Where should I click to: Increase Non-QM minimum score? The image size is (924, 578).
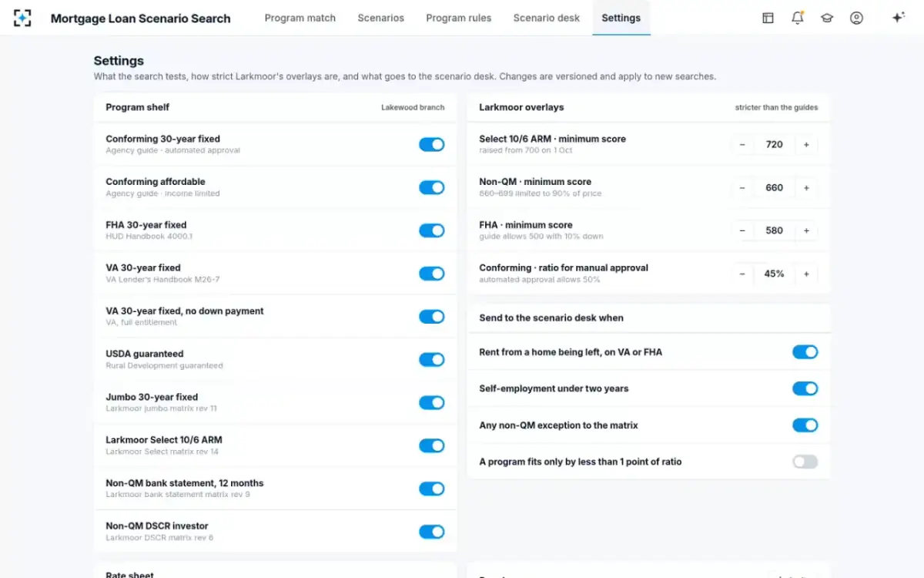pos(806,188)
